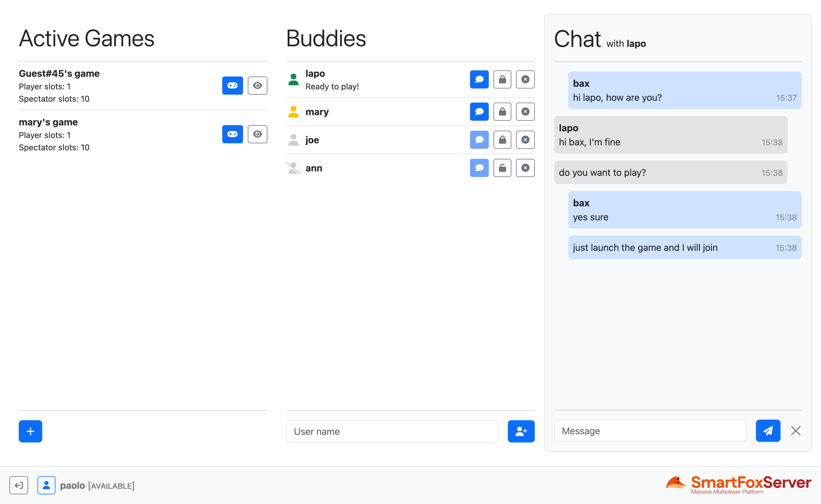The image size is (821, 504).
Task: Select buddy name lapo
Action: pyautogui.click(x=315, y=73)
